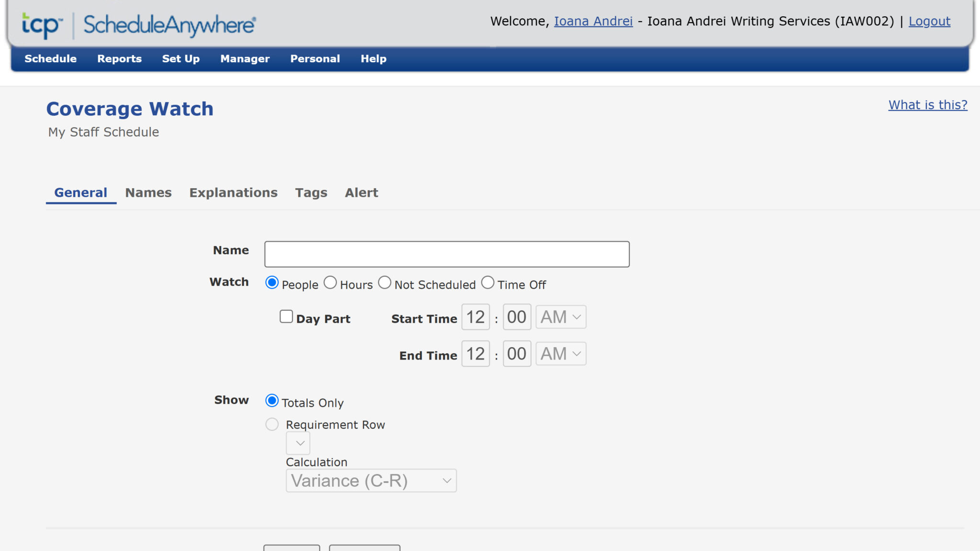Open the What is this help link
This screenshot has width=980, height=551.
click(927, 105)
